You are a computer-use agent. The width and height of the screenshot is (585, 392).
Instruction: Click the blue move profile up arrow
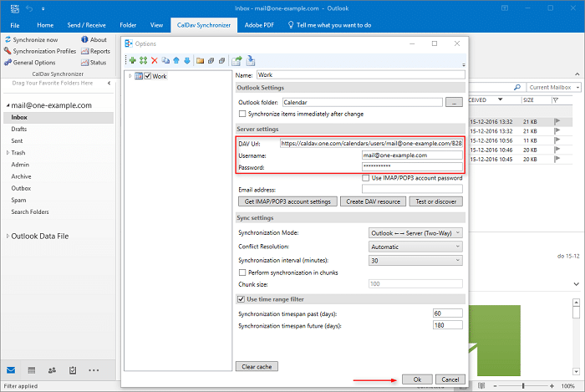(x=175, y=60)
